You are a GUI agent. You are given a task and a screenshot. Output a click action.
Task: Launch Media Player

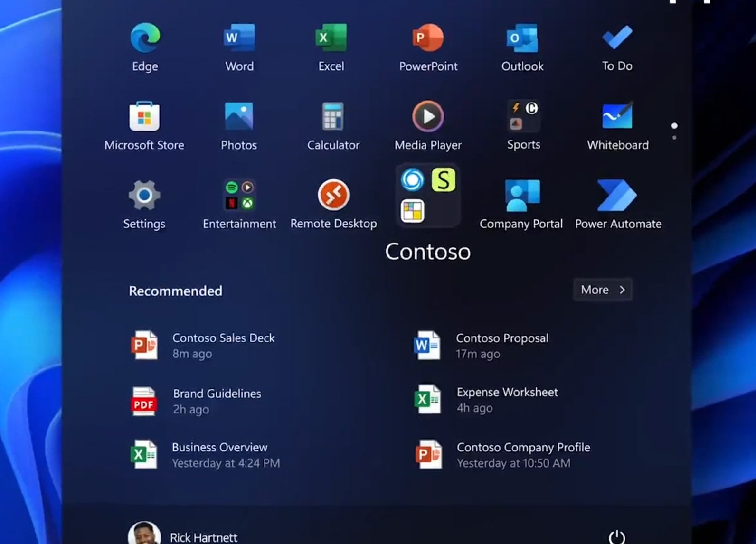[x=428, y=126]
